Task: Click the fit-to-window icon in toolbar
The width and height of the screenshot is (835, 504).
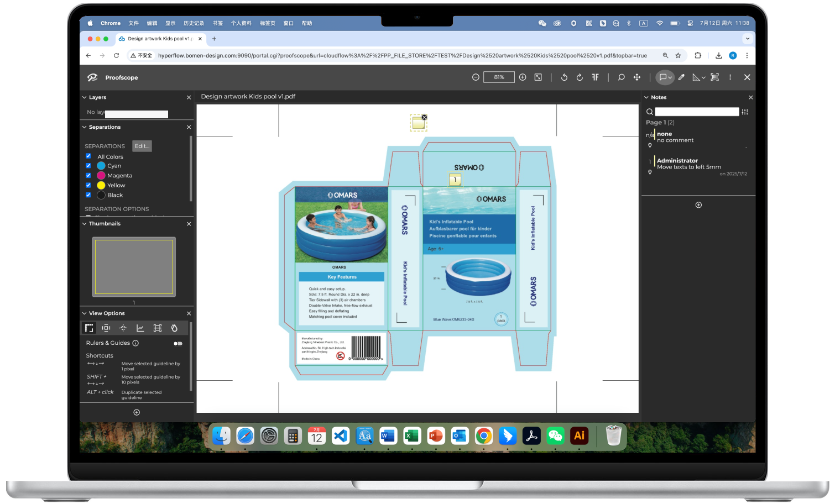Action: [538, 77]
